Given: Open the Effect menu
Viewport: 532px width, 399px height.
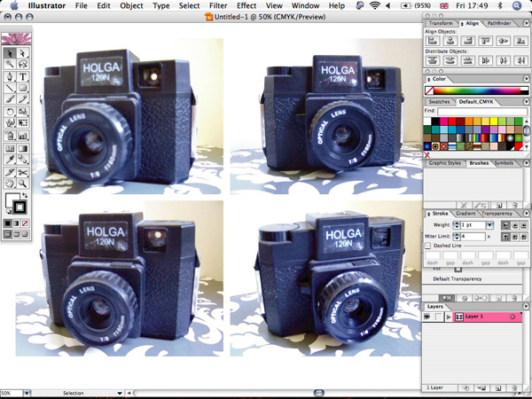Looking at the screenshot, I should click(x=246, y=5).
